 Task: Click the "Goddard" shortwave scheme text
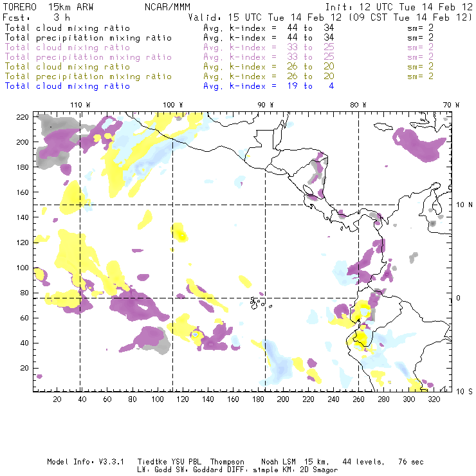tap(208, 470)
